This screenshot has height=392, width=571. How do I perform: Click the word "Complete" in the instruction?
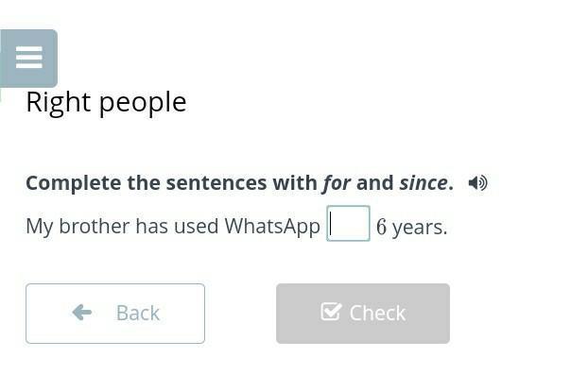[x=73, y=183]
